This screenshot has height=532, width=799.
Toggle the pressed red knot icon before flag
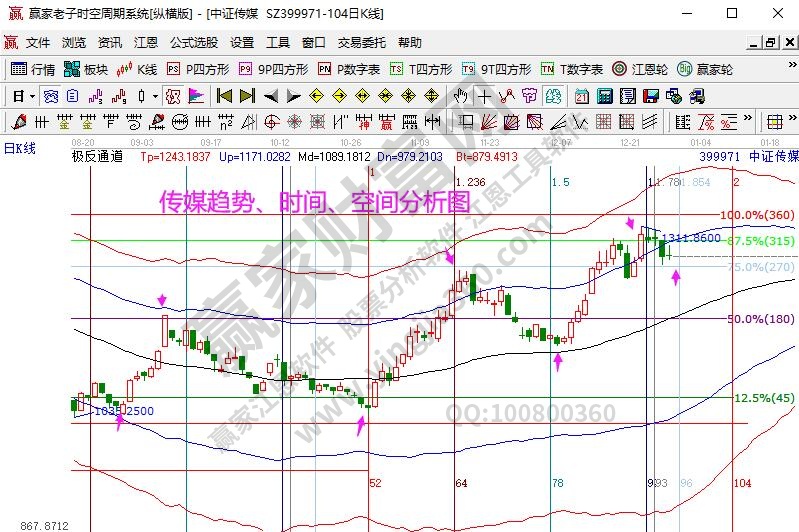(x=172, y=96)
